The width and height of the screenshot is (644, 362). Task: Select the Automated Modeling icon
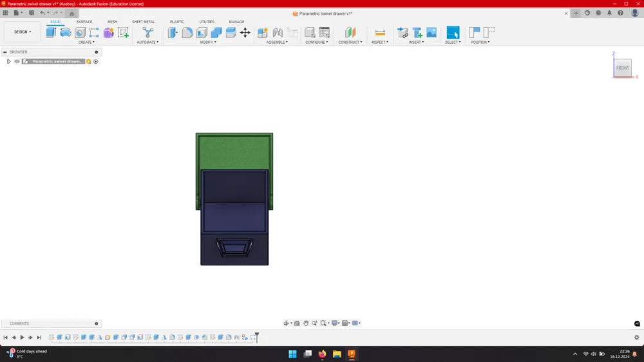148,32
